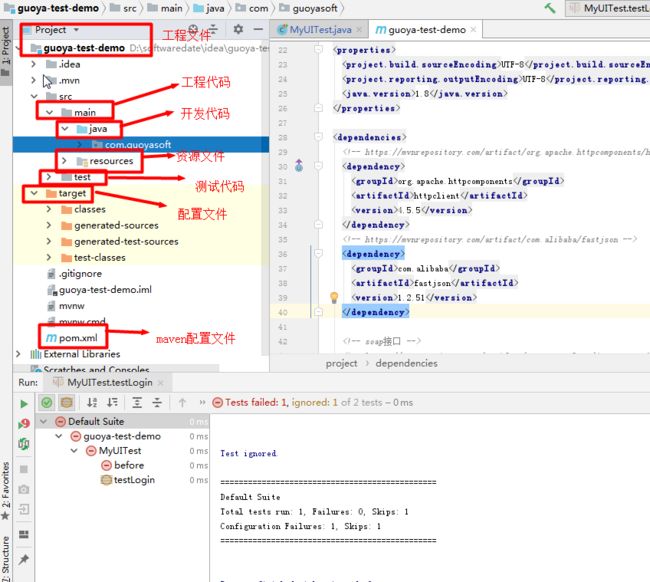650x582 pixels.
Task: Fold the properties block at line 22
Action: tap(318, 50)
